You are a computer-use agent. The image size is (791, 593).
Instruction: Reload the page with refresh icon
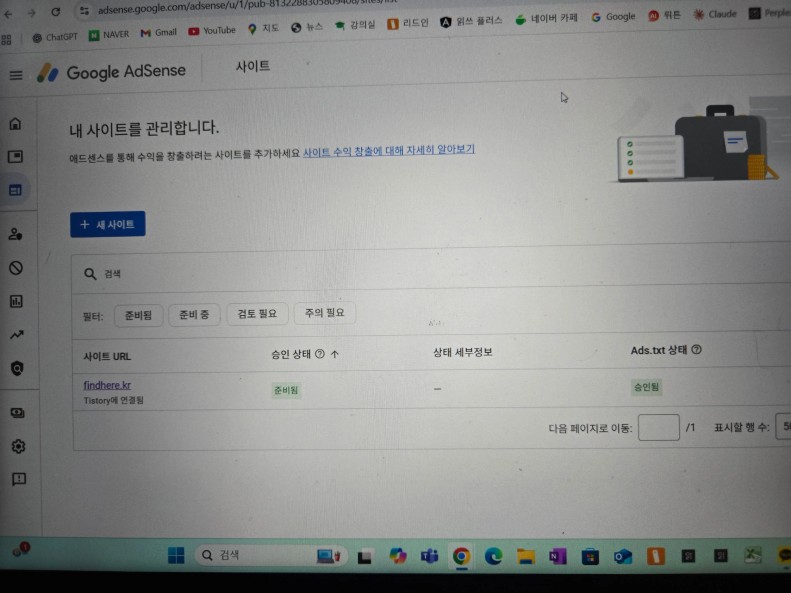[55, 12]
